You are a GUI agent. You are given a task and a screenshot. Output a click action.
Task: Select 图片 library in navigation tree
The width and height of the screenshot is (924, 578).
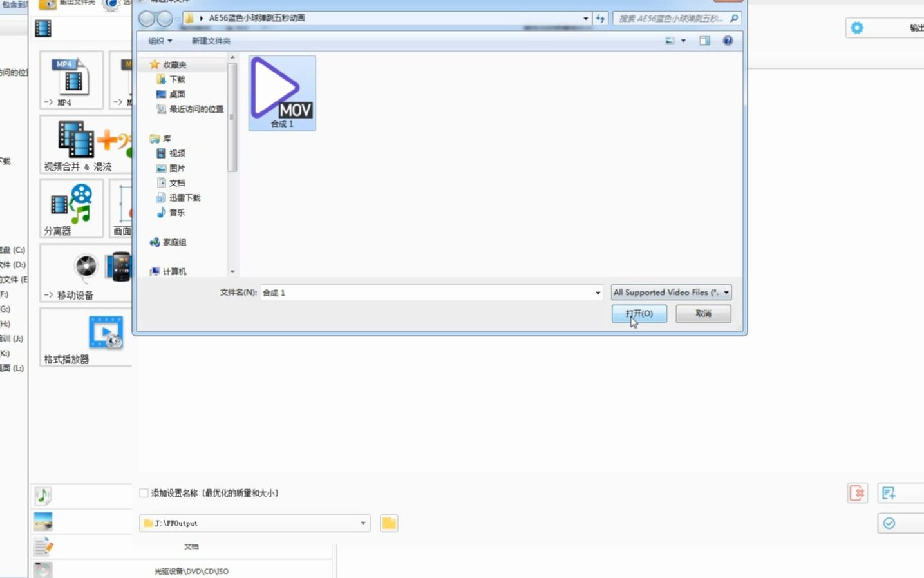pyautogui.click(x=171, y=168)
